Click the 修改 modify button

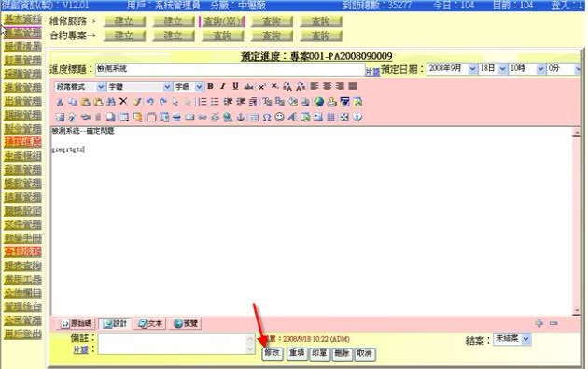pos(273,354)
